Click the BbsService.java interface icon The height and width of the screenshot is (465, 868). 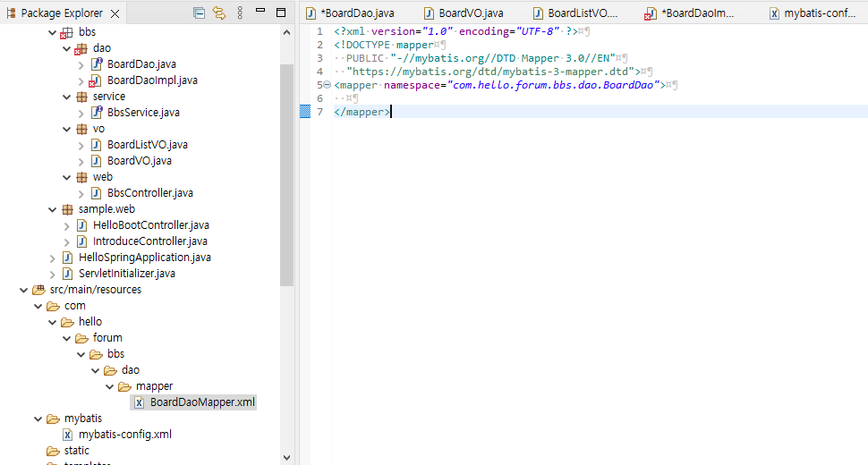pos(97,112)
